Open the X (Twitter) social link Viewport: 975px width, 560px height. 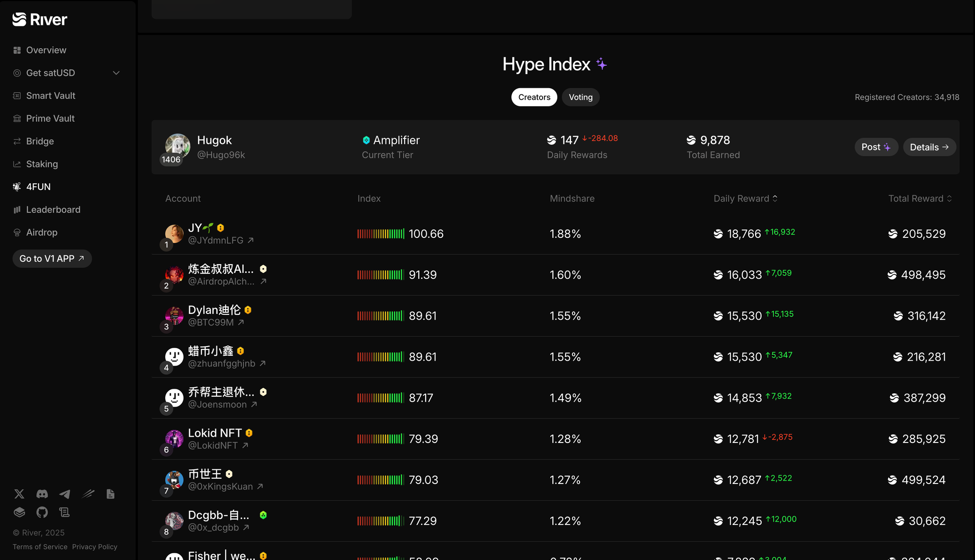click(x=19, y=494)
